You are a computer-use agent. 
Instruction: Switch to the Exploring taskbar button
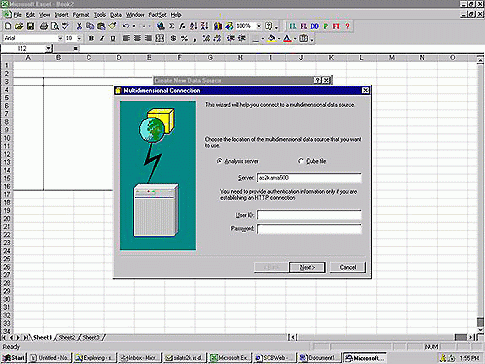[94, 358]
